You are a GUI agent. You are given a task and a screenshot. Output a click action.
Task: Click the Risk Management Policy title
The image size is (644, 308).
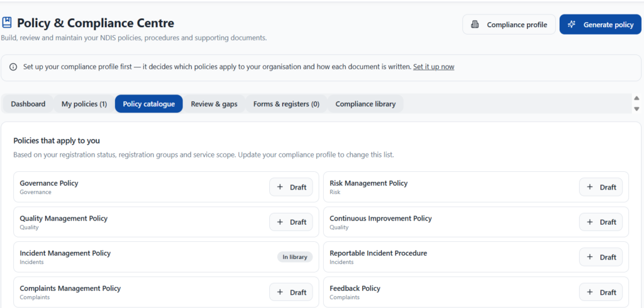click(x=369, y=183)
